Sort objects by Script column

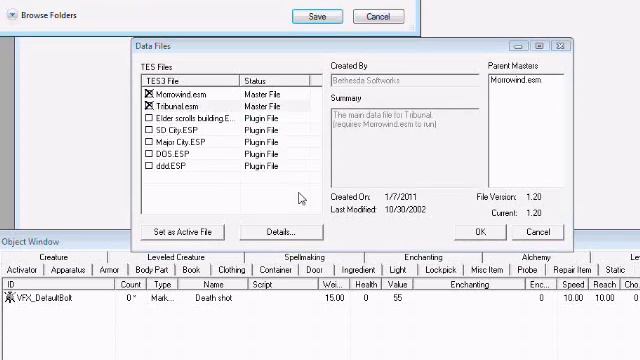[283, 284]
